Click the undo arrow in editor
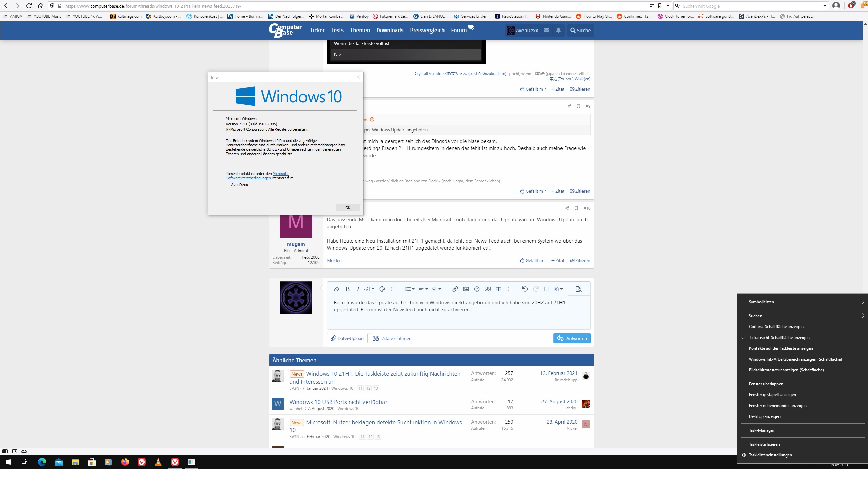This screenshot has width=868, height=488. tap(525, 289)
